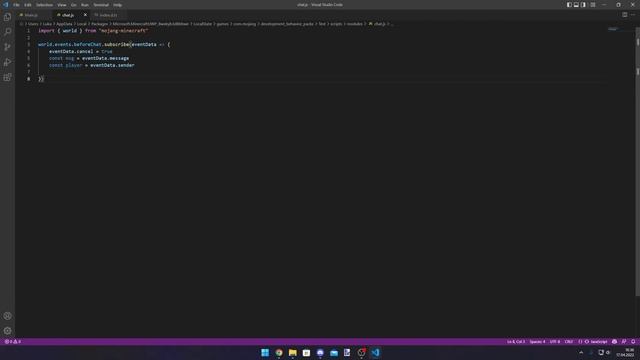Change end of line sequence CRLF
640x360 pixels.
click(x=569, y=342)
